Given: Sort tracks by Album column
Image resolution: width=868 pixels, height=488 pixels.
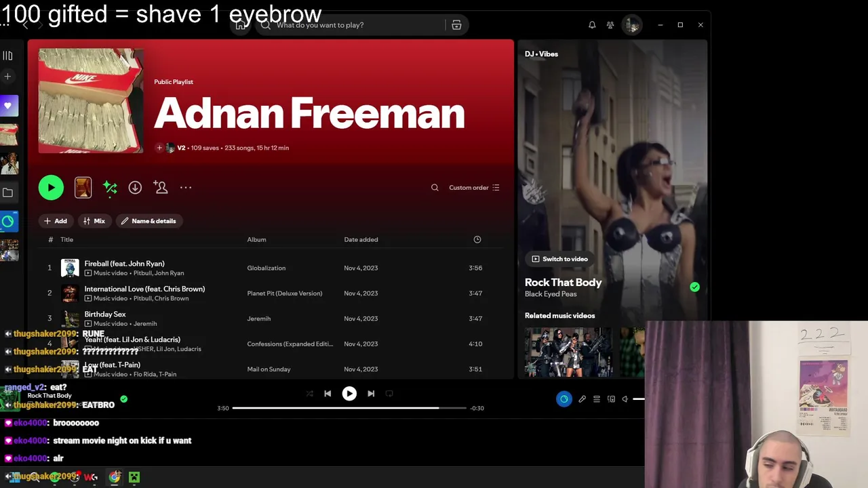Looking at the screenshot, I should click(x=256, y=239).
